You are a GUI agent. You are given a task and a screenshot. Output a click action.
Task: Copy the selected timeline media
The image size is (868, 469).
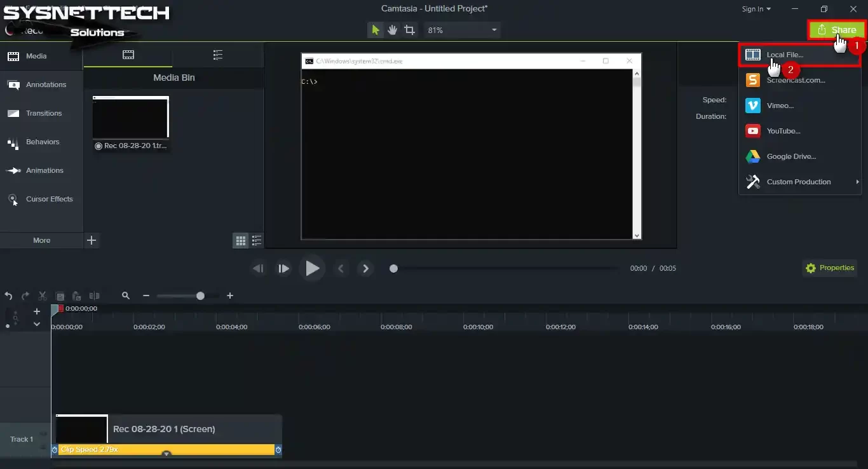(x=60, y=296)
